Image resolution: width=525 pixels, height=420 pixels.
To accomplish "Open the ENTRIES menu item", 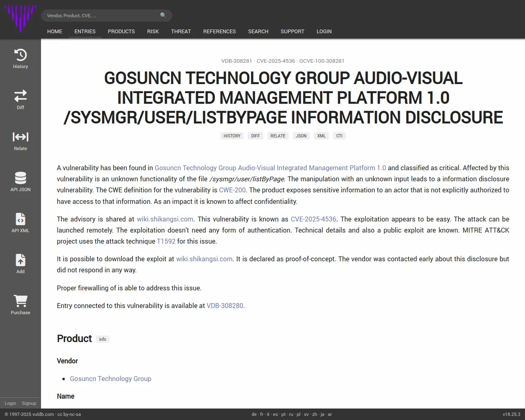I will (85, 32).
